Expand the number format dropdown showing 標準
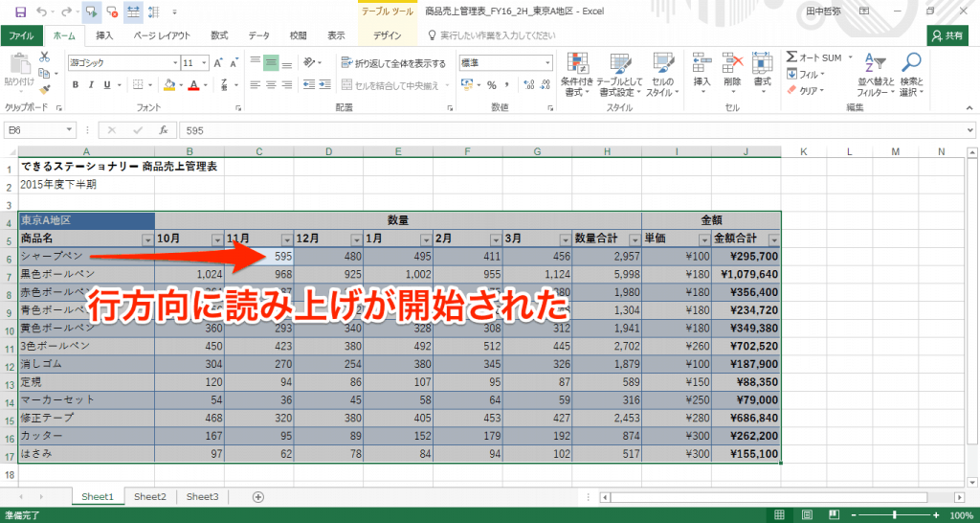 (544, 63)
